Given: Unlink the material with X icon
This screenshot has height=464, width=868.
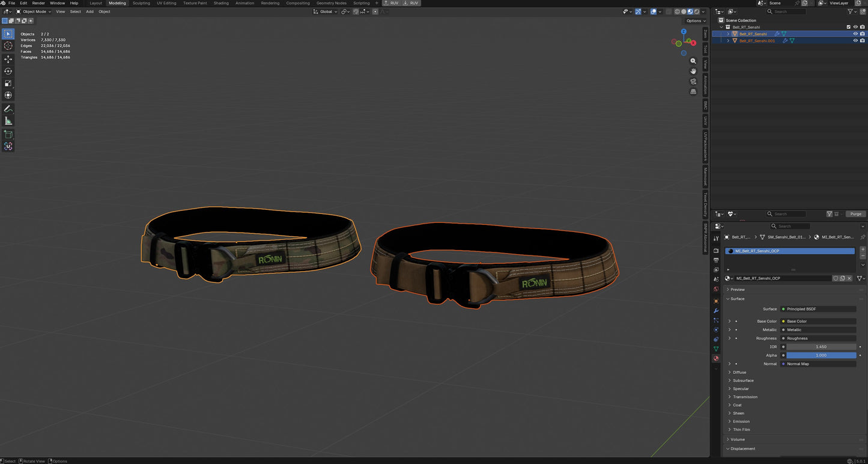Looking at the screenshot, I should click(849, 278).
